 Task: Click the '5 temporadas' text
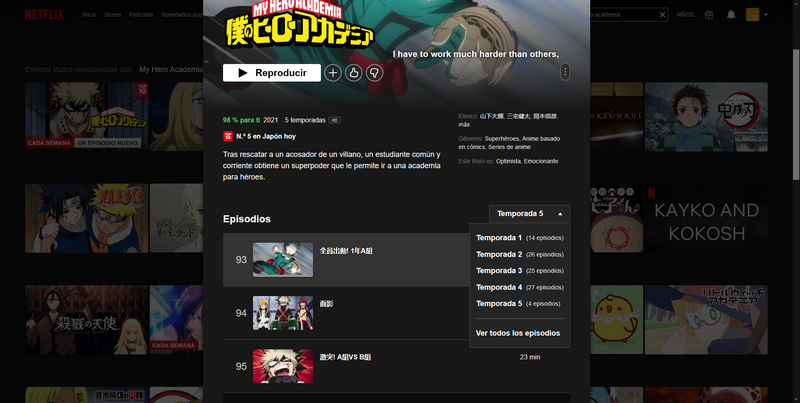coord(305,120)
